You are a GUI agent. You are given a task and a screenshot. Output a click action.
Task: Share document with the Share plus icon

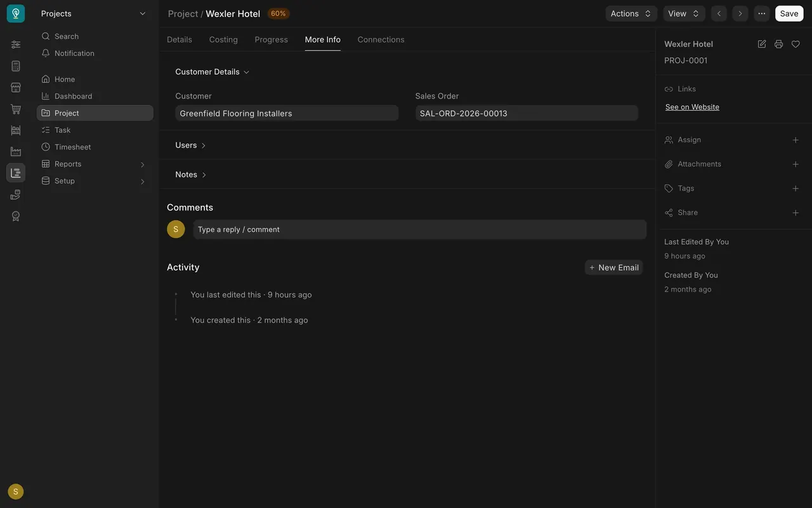pyautogui.click(x=796, y=213)
